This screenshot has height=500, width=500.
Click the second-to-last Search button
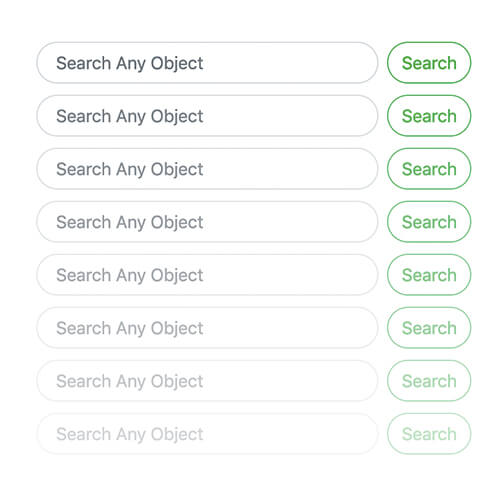(429, 381)
